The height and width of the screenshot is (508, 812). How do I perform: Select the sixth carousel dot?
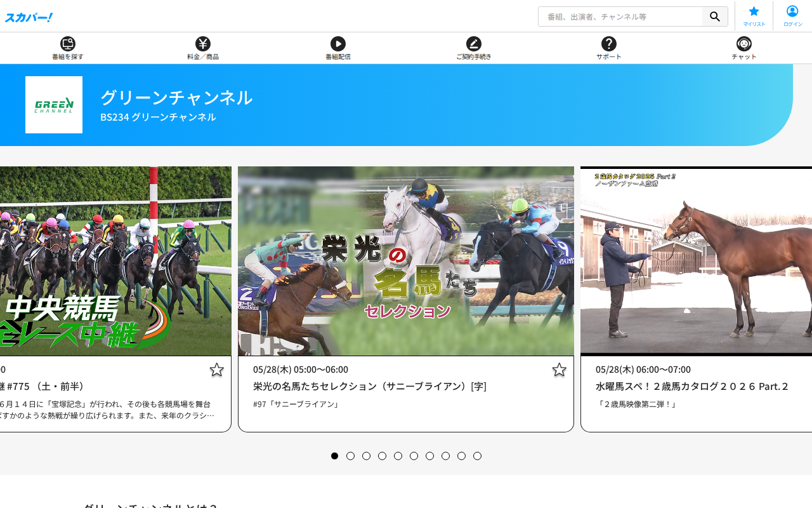click(x=414, y=456)
